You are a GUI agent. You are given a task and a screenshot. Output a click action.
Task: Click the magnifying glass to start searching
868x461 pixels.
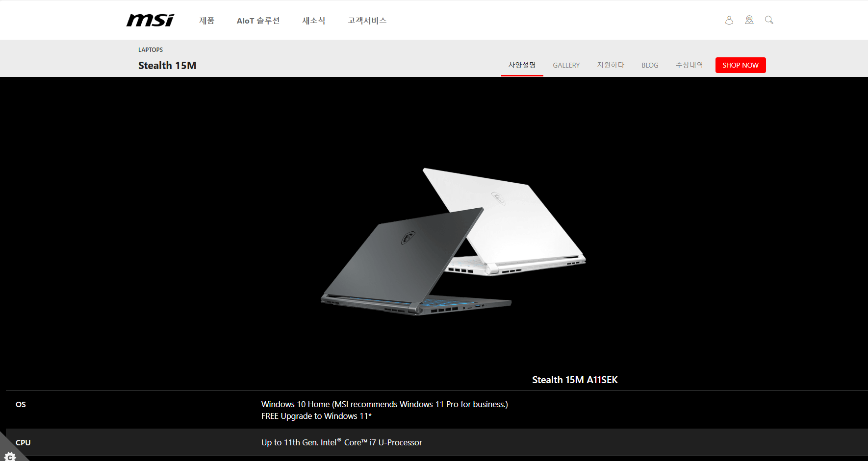(768, 20)
